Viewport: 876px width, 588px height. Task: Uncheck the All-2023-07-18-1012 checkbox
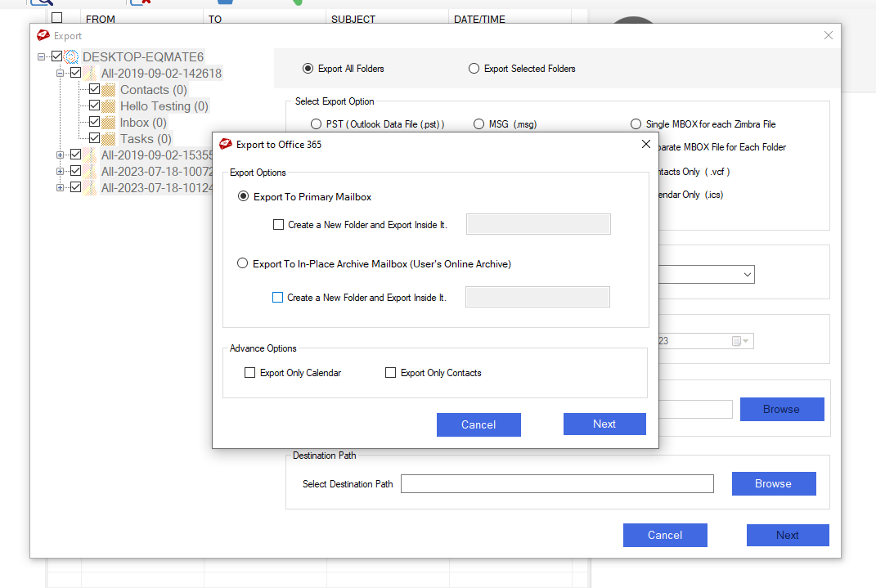pyautogui.click(x=76, y=187)
